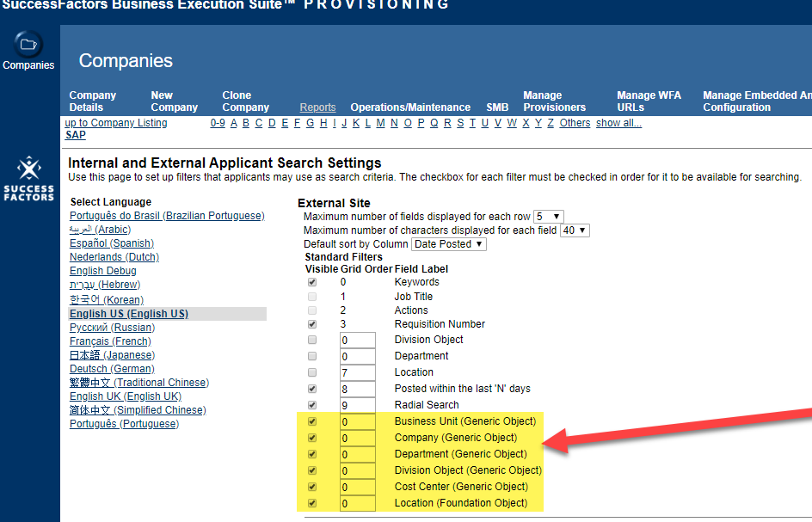Click the SuccessFactors logo
This screenshot has height=522, width=812.
click(x=28, y=179)
